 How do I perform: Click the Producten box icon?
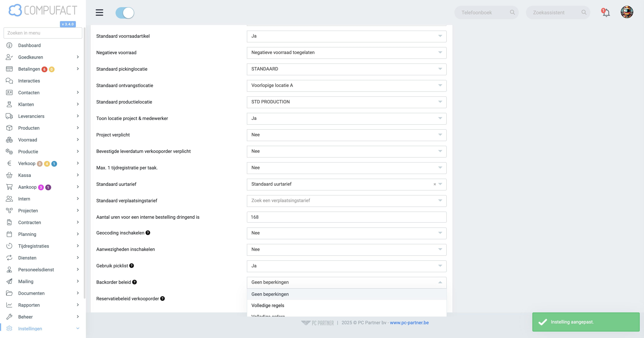[9, 128]
